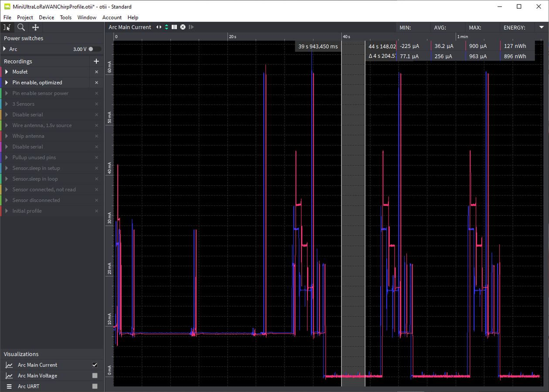Toggle the Arc 3.00 V power switch
The image size is (549, 392).
[94, 49]
